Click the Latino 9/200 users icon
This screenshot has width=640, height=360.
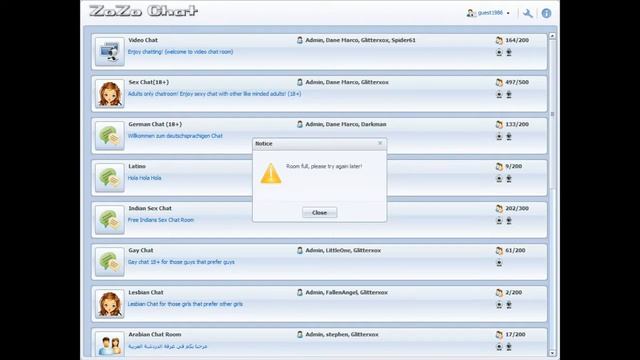pyautogui.click(x=499, y=166)
